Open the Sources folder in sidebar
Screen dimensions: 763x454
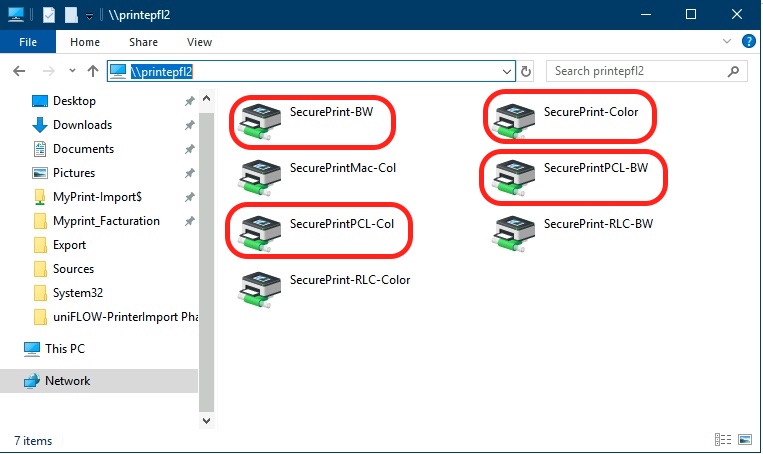tap(73, 269)
